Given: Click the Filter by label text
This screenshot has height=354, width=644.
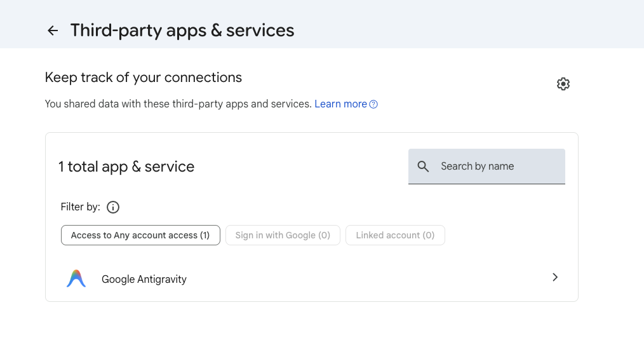Looking at the screenshot, I should point(80,207).
